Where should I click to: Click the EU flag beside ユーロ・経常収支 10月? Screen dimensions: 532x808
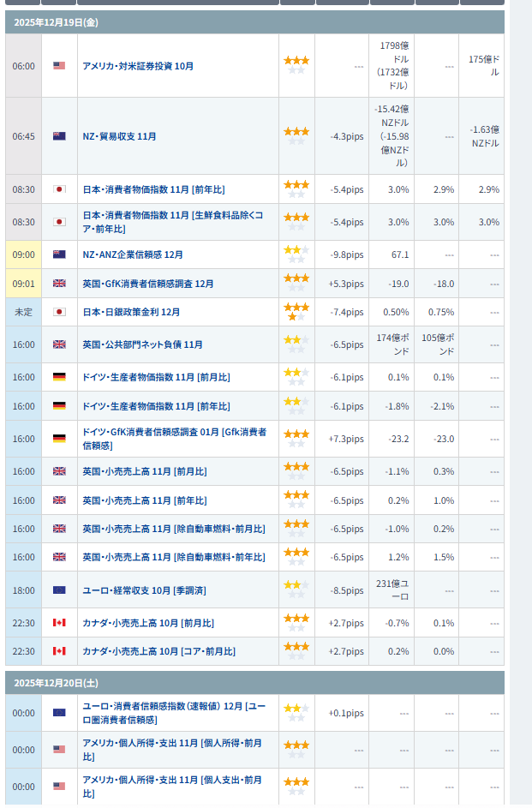[59, 590]
